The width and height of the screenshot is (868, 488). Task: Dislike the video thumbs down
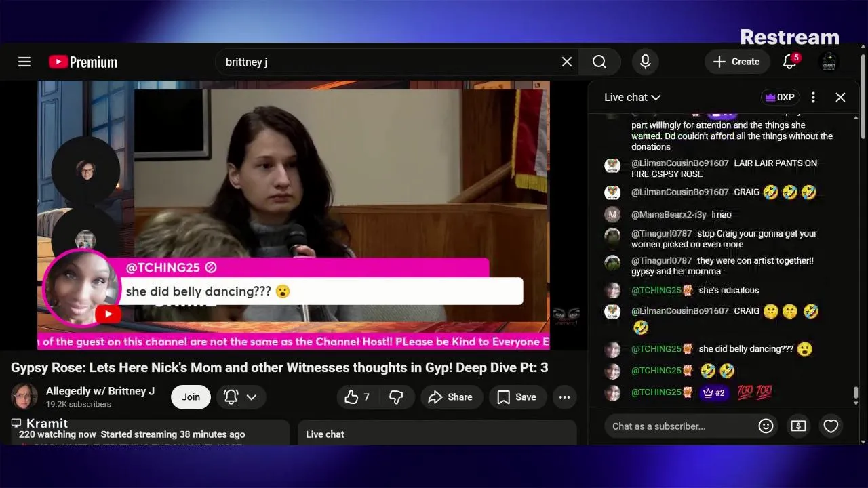point(396,397)
